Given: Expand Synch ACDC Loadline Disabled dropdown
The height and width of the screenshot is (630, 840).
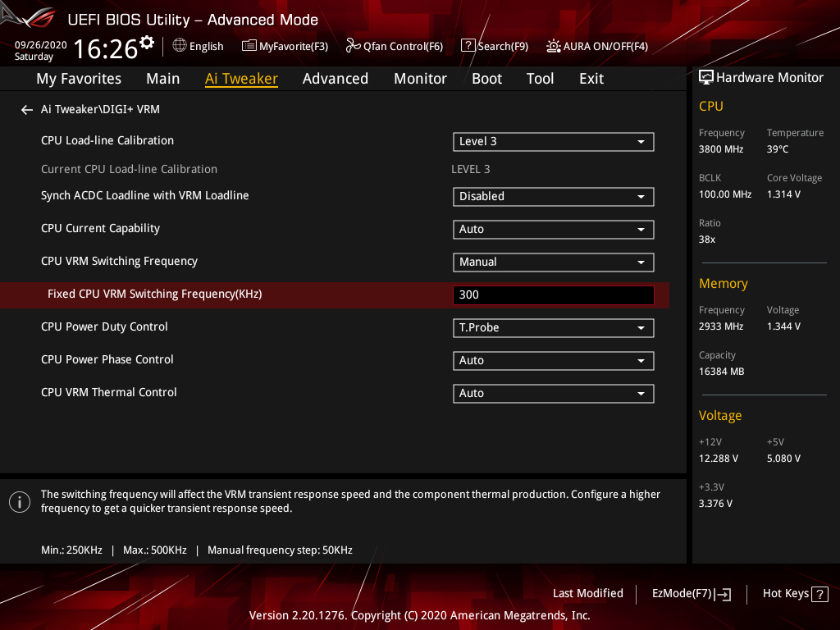Looking at the screenshot, I should 554,197.
